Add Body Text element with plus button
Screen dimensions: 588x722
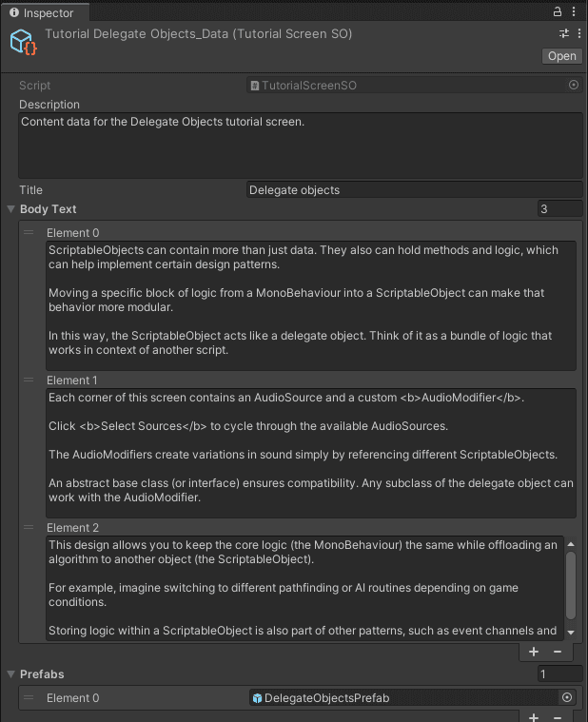pos(534,652)
